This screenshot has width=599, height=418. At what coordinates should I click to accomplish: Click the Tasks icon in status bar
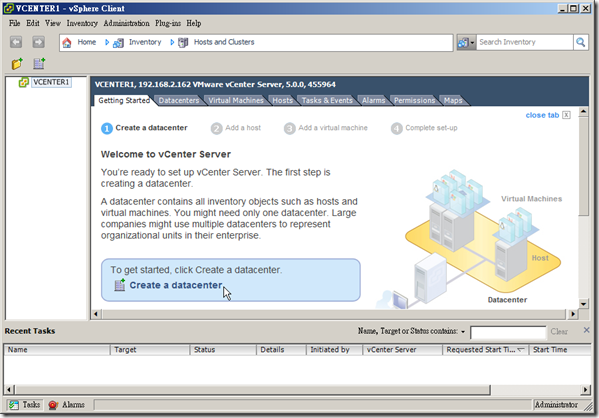14,405
